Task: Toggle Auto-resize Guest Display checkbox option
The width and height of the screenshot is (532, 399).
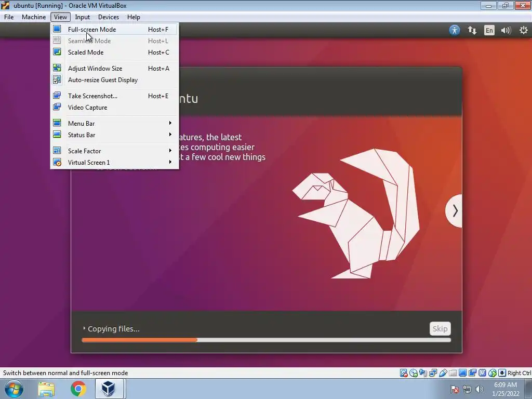Action: [x=114, y=79]
